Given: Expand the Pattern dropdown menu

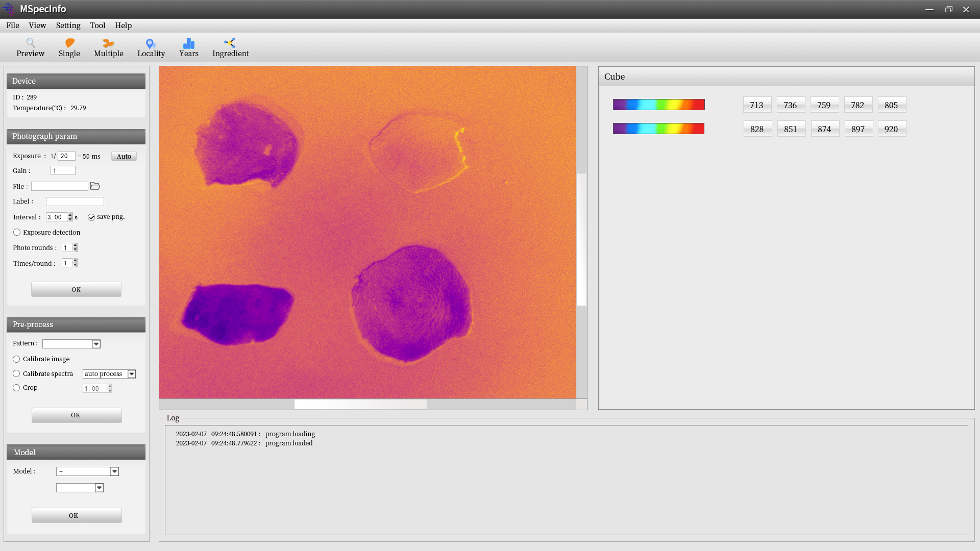Looking at the screenshot, I should (96, 344).
